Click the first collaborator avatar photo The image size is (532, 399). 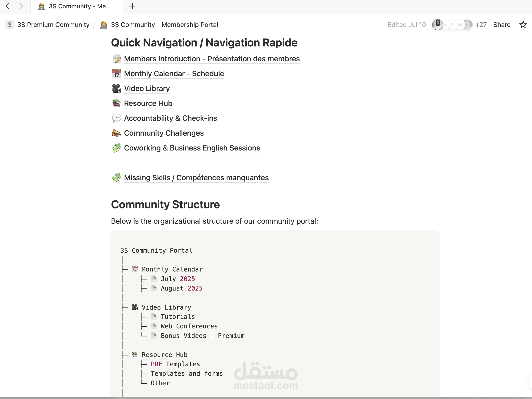pos(437,25)
